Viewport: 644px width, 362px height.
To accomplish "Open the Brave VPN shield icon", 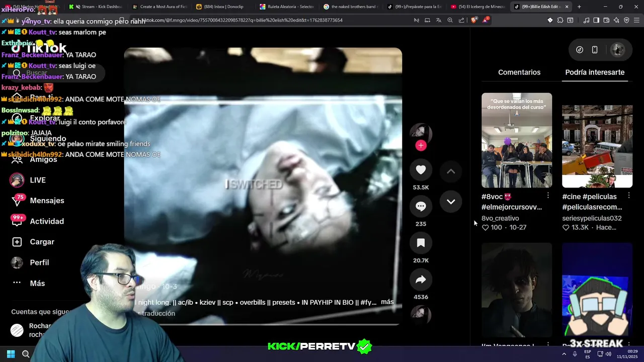I will (626, 20).
